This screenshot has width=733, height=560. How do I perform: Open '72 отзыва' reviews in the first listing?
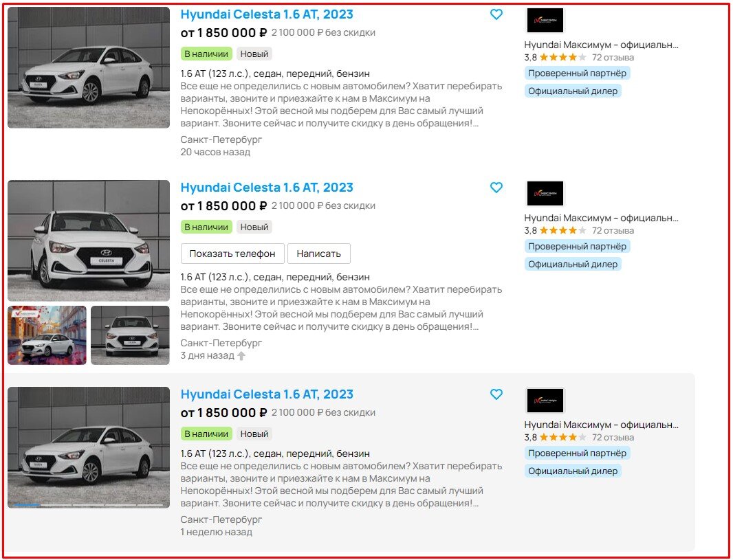coord(613,58)
